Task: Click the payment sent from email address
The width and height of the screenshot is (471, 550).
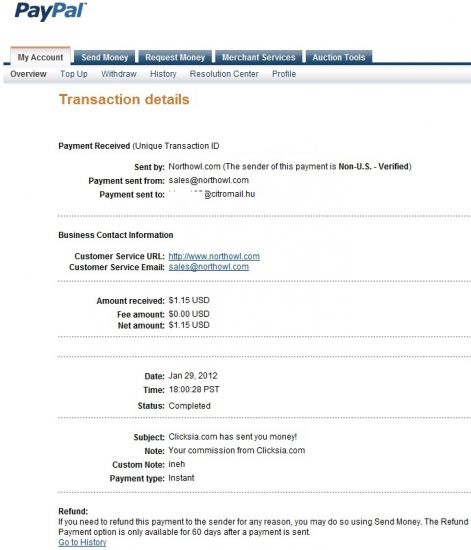Action: coord(209,180)
